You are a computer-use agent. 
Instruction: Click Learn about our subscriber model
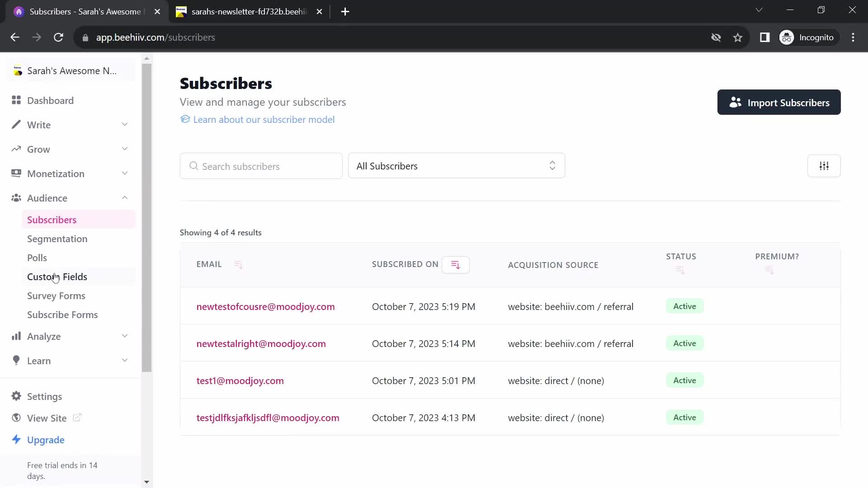pos(264,119)
